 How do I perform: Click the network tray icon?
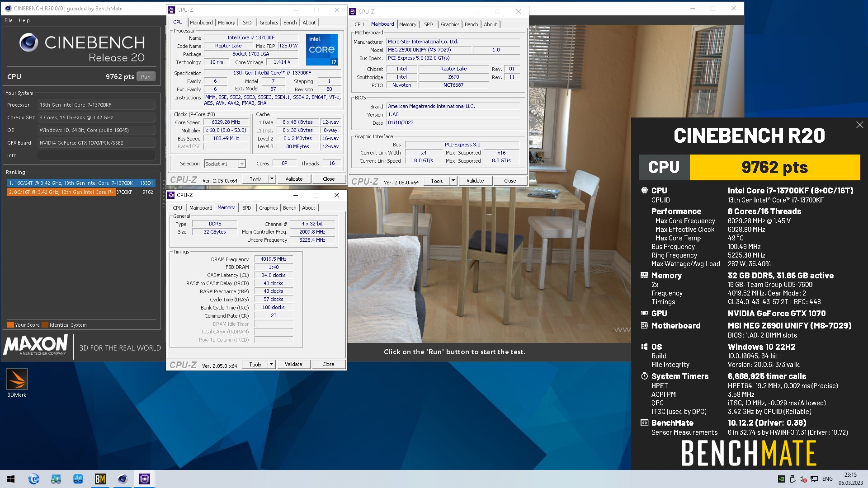click(x=814, y=479)
